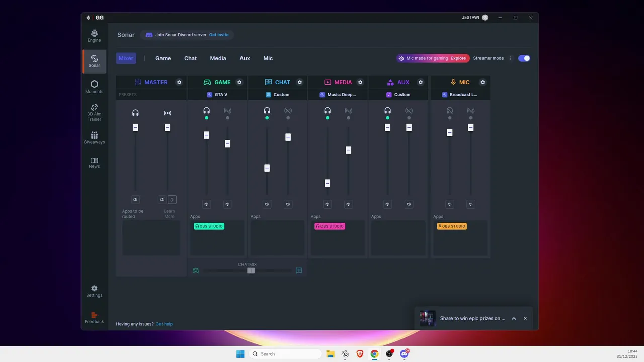Image resolution: width=644 pixels, height=362 pixels.
Task: Open CHAT channel gear settings
Action: point(300,82)
